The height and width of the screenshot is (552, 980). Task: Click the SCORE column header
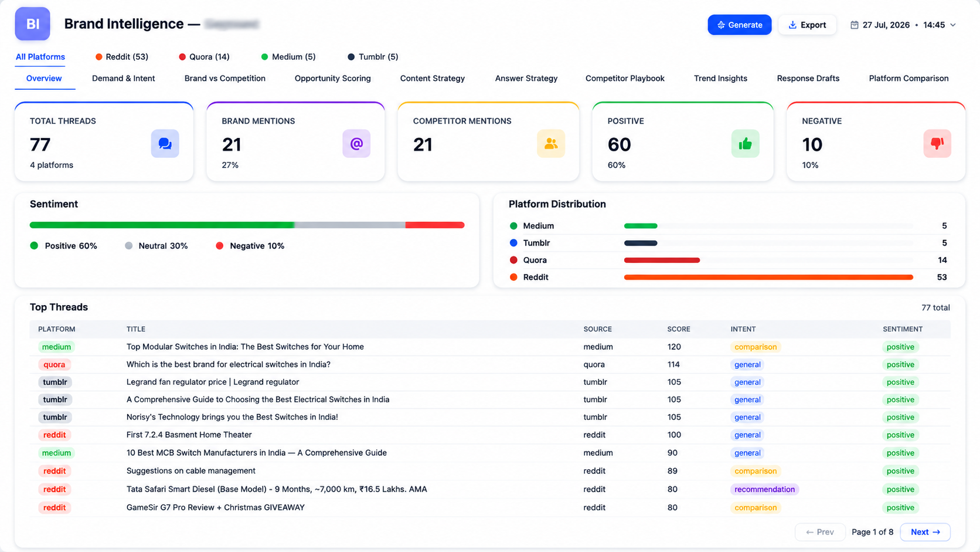pos(679,329)
